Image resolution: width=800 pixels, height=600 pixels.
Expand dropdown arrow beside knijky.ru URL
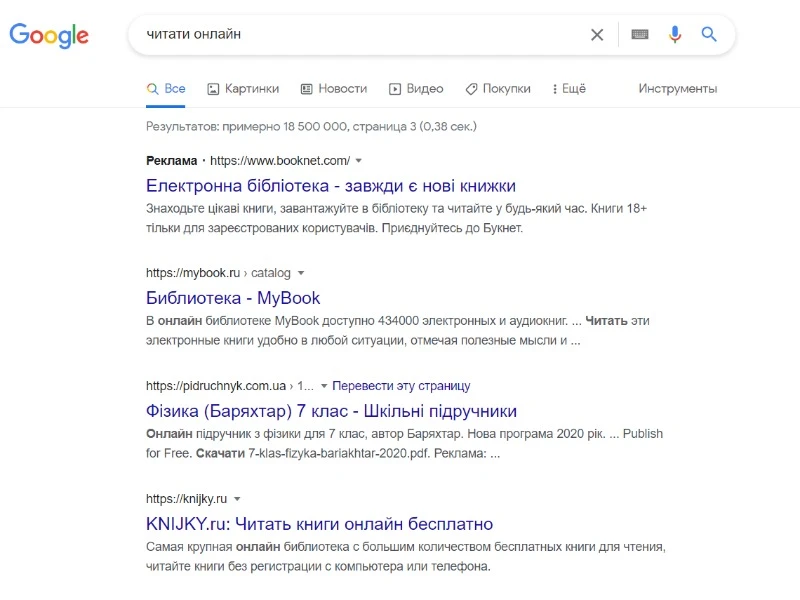tap(237, 499)
